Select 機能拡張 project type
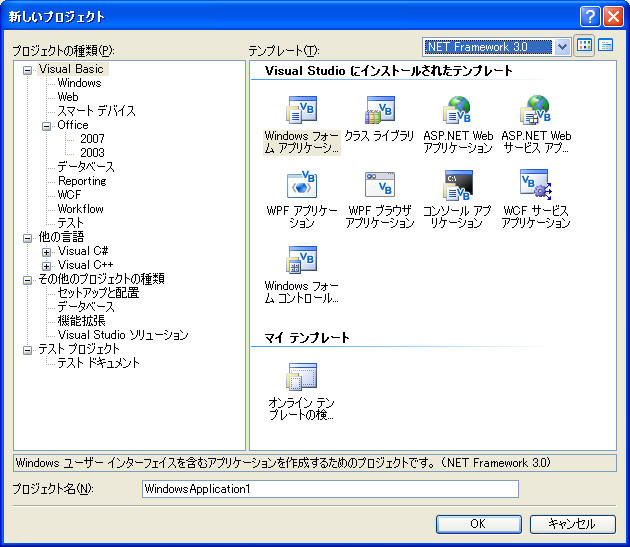 click(82, 321)
